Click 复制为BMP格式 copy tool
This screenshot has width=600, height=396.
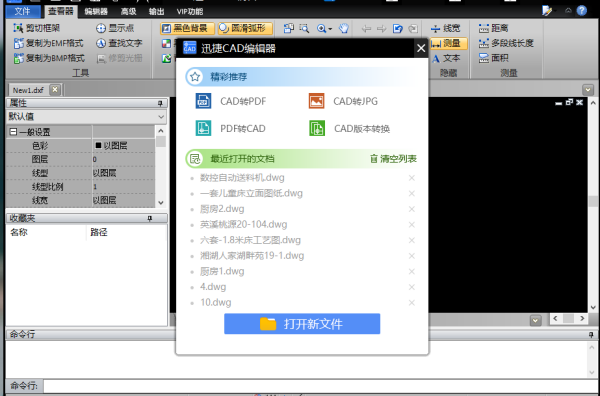(x=49, y=58)
